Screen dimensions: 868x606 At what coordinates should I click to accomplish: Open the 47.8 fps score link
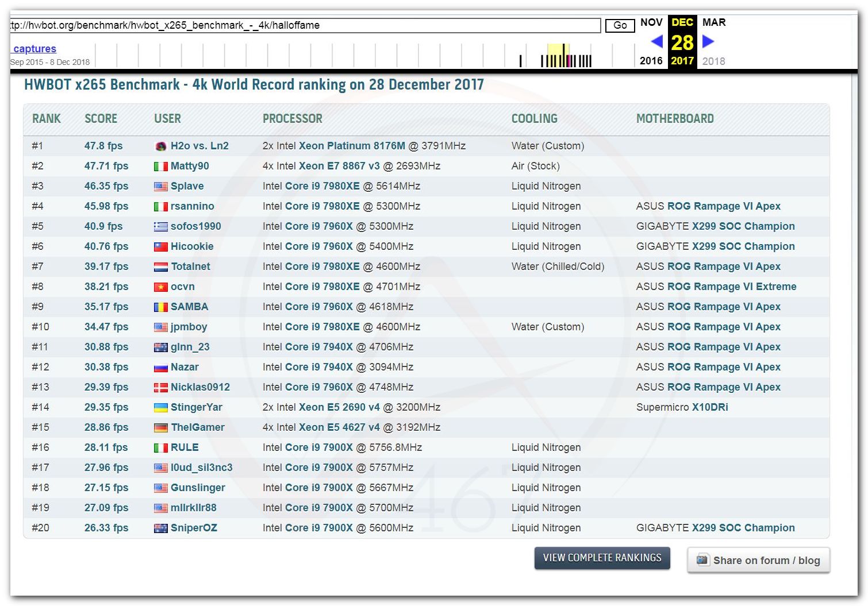(x=103, y=146)
